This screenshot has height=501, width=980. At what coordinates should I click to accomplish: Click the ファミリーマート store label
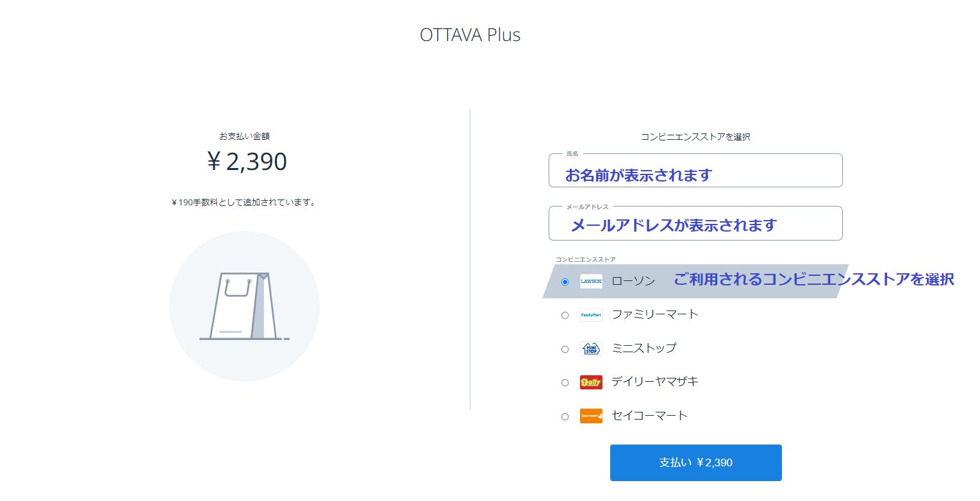[654, 314]
